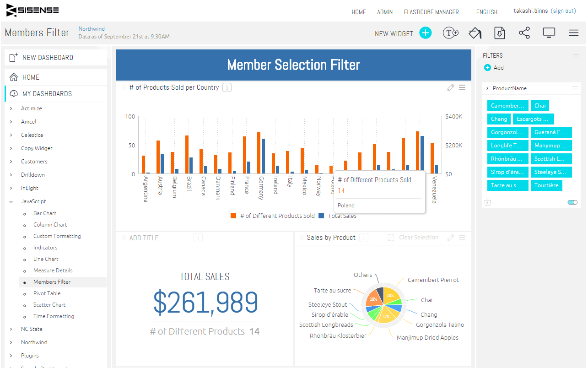588x368 pixels.
Task: Expand the InEight folder
Action: pyautogui.click(x=11, y=188)
